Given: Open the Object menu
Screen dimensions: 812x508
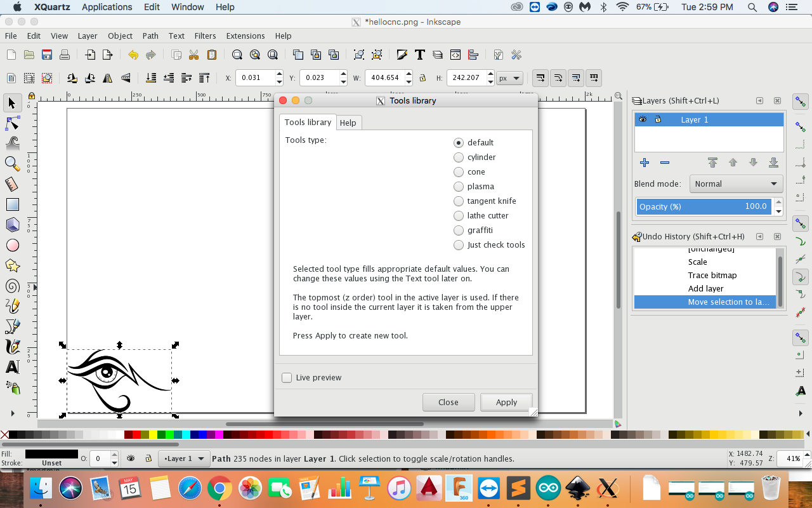Looking at the screenshot, I should [120, 36].
